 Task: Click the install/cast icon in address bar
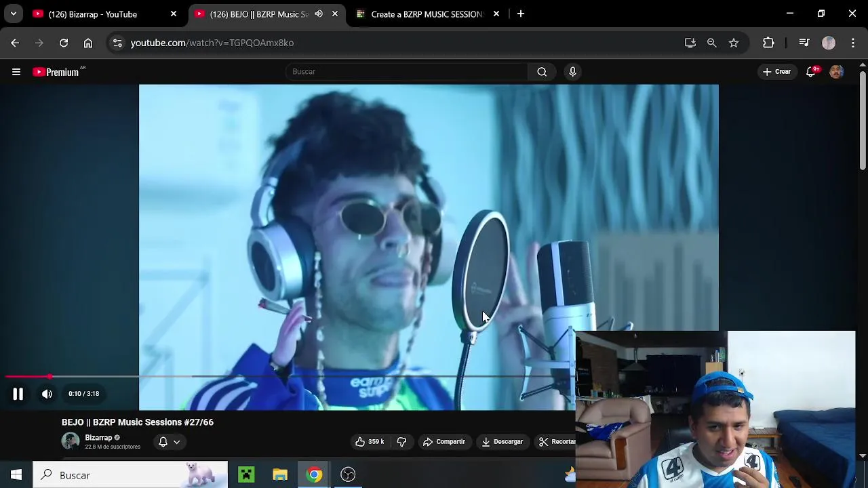tap(690, 43)
